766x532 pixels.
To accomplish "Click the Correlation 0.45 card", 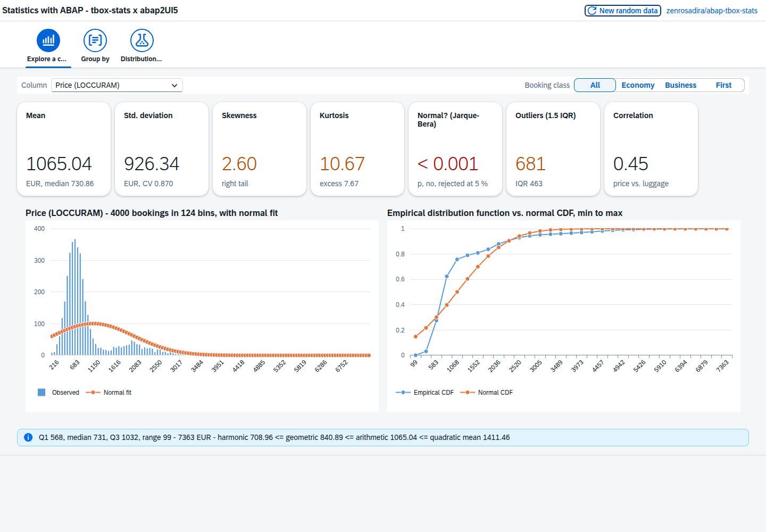I will (651, 149).
